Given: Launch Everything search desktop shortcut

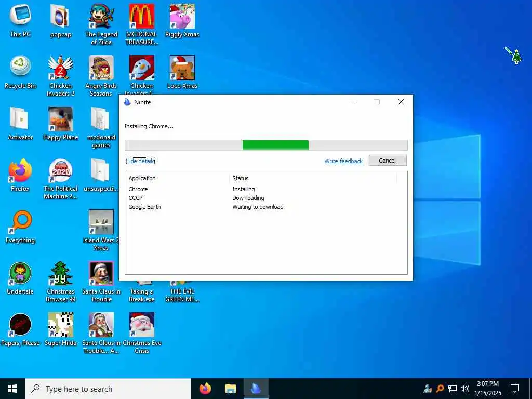Looking at the screenshot, I should [20, 227].
